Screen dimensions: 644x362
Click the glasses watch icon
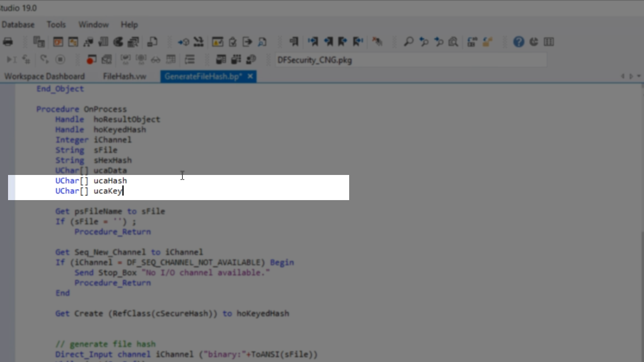click(155, 60)
